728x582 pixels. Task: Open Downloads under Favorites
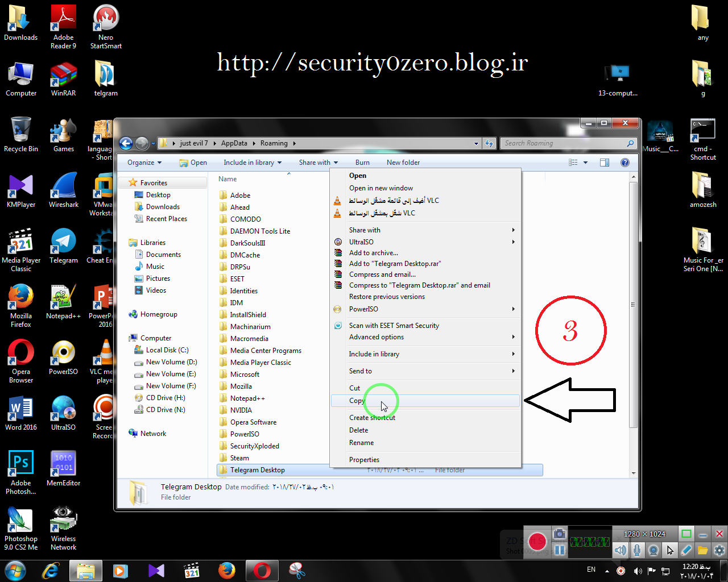(163, 207)
